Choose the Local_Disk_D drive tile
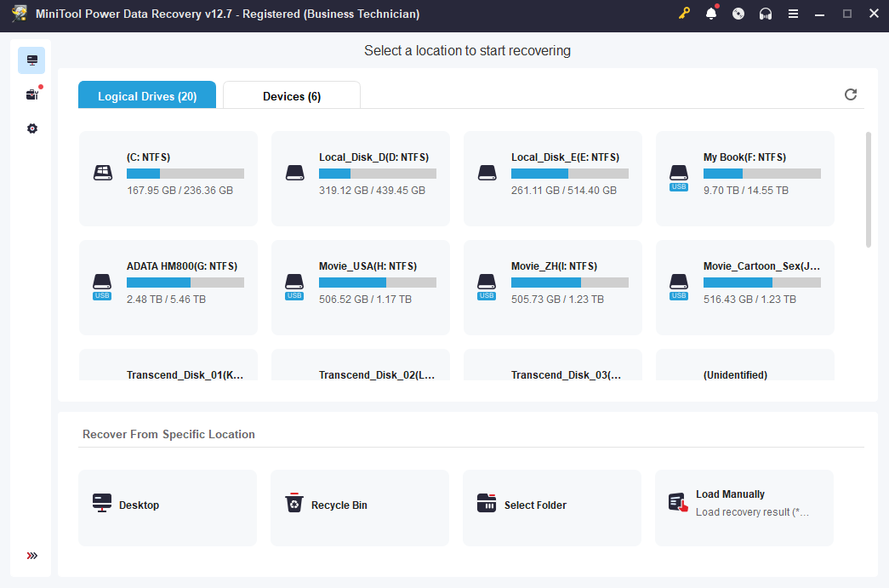Viewport: 889px width, 588px height. (361, 179)
